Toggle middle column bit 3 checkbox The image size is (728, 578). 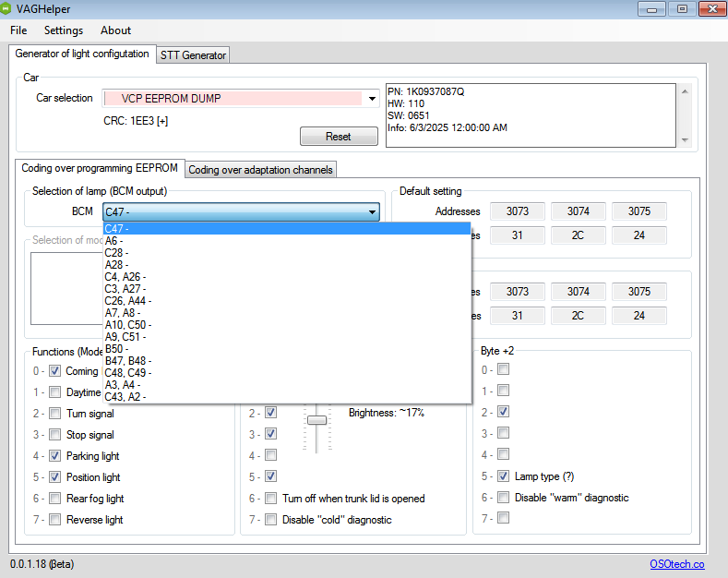270,434
